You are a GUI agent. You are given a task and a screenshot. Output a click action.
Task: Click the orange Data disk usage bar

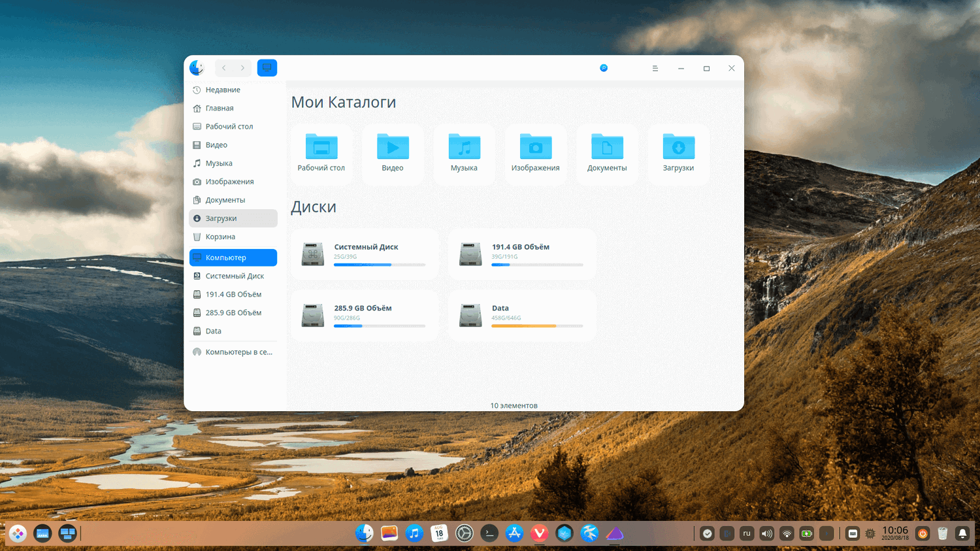[x=537, y=326]
